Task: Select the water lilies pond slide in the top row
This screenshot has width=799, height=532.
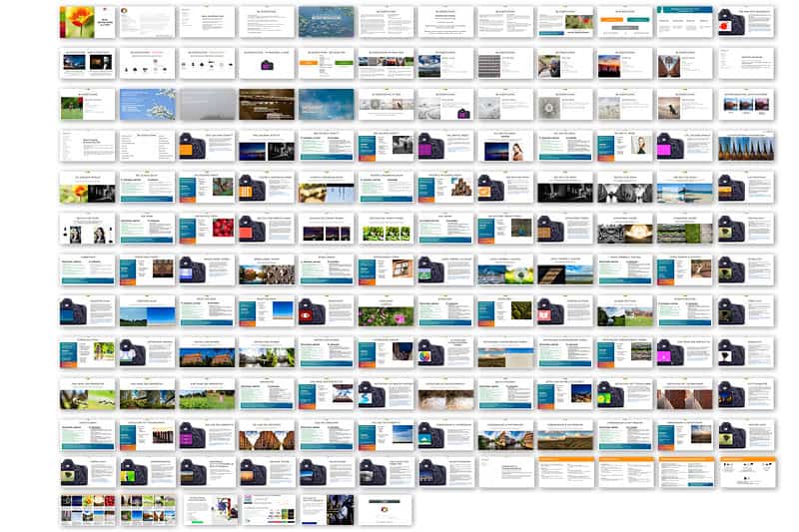Action: [327, 22]
